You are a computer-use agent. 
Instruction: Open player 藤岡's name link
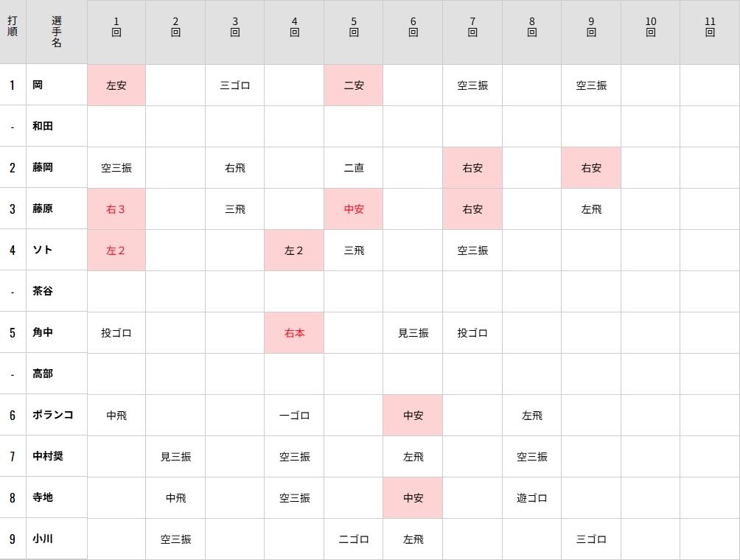point(43,167)
